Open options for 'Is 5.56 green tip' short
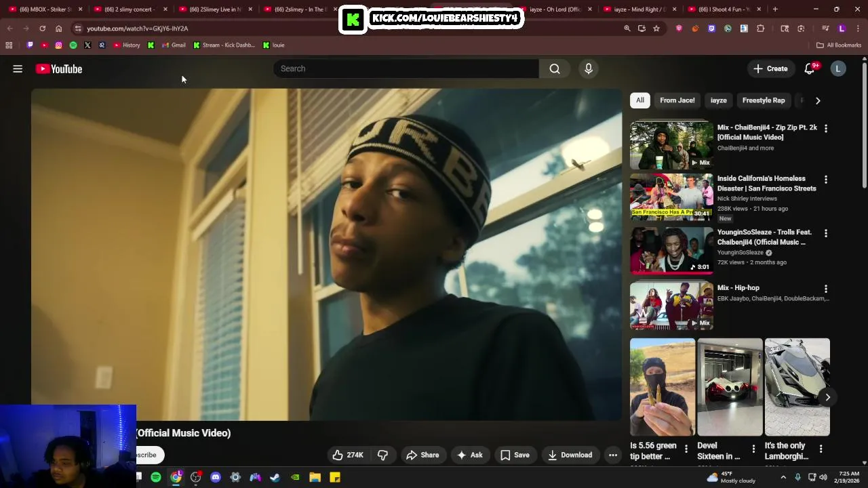This screenshot has height=488, width=868. click(686, 449)
